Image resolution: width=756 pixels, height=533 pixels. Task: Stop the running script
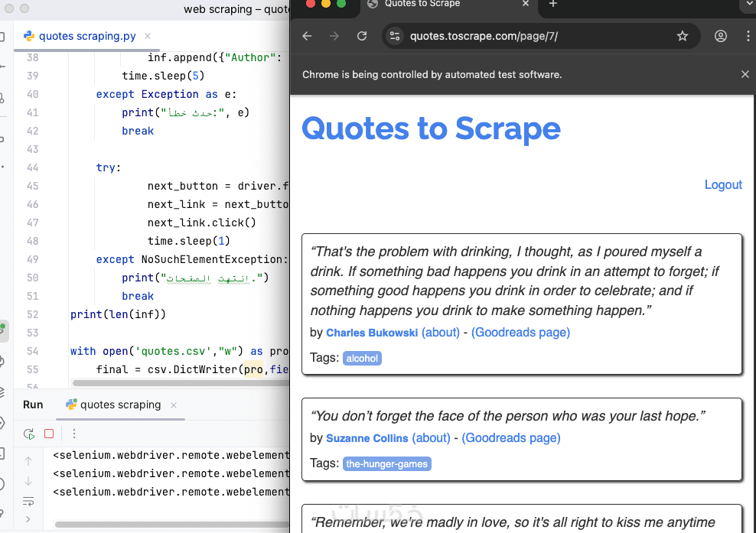(49, 434)
